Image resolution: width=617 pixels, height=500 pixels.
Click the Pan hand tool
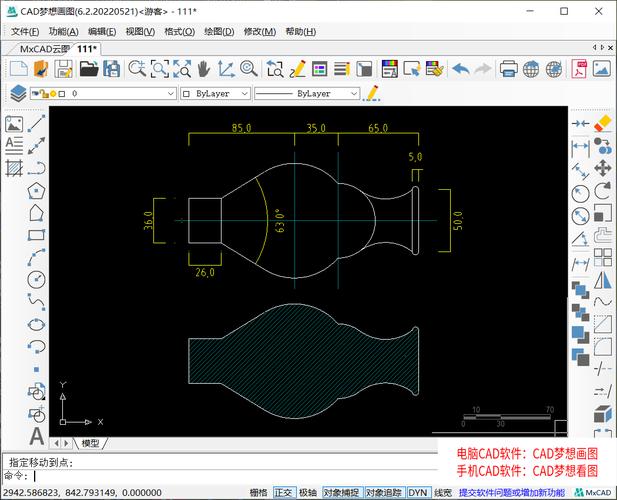204,69
